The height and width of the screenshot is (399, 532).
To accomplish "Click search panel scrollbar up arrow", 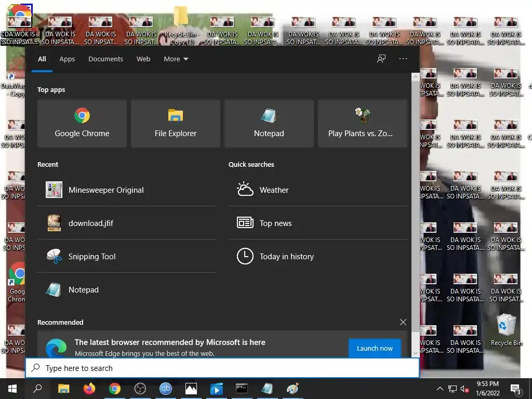I will 415,77.
